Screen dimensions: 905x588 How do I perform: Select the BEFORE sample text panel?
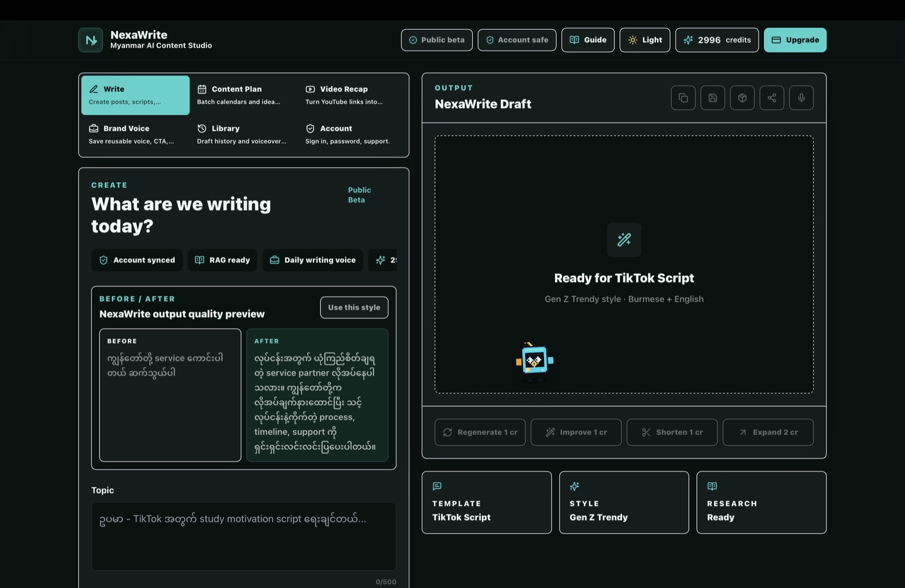[x=170, y=395]
